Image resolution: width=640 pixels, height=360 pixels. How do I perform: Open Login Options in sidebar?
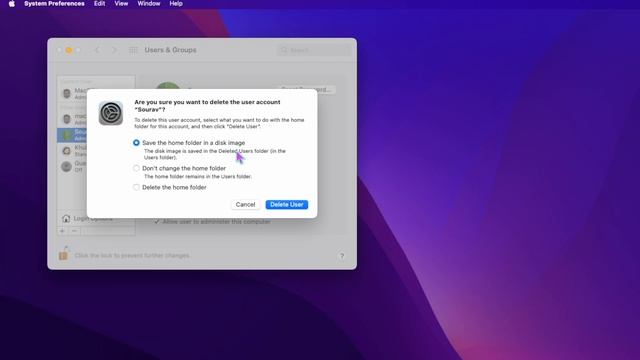(x=93, y=218)
